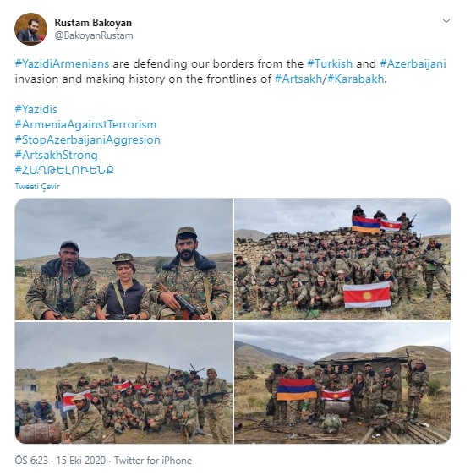The image size is (476, 475).
Task: Open the @BakoyanRustam handle link
Action: click(94, 35)
